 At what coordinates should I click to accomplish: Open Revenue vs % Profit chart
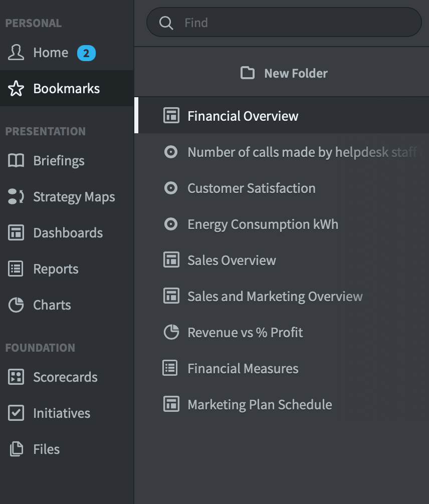click(282, 332)
